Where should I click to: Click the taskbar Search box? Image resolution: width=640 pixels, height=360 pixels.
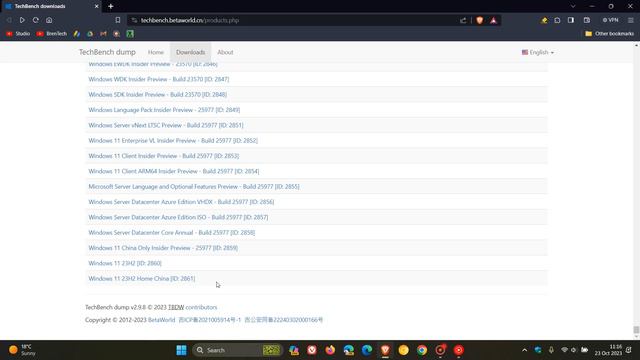click(237, 350)
